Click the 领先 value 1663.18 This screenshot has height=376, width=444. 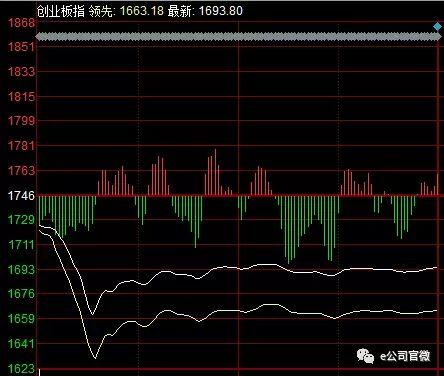click(142, 11)
